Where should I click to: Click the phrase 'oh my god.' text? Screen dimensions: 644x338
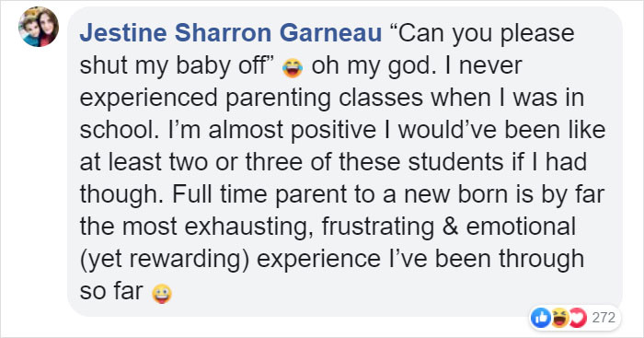374,66
